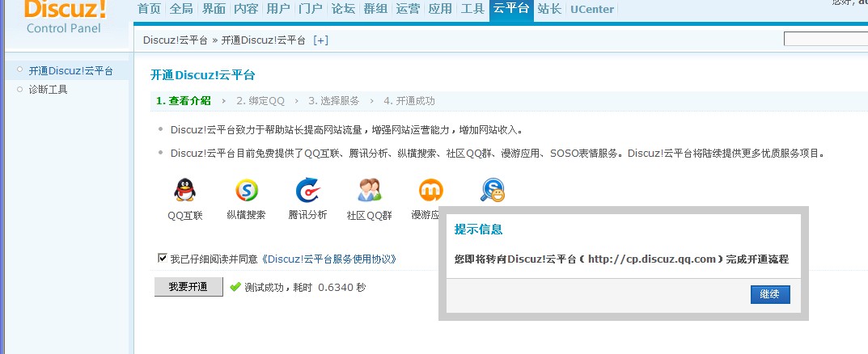Click the 提示信息 dialog title
The height and width of the screenshot is (354, 868).
pos(478,229)
